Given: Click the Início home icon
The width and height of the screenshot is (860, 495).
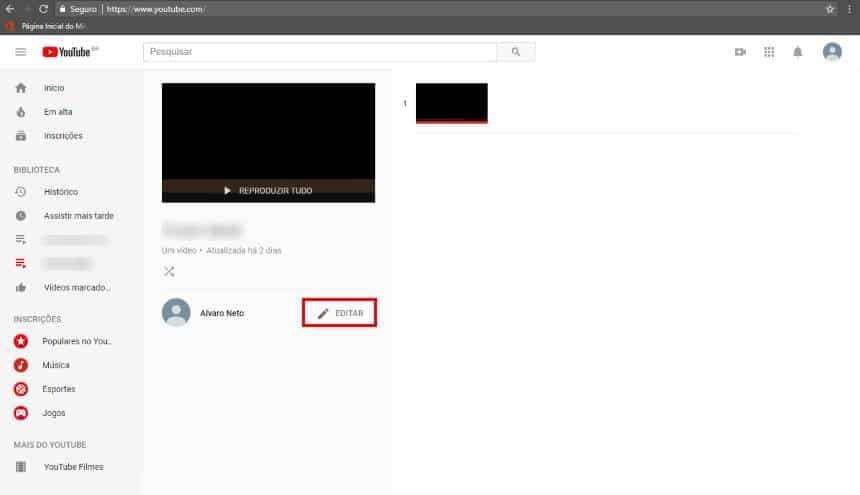Looking at the screenshot, I should [x=21, y=88].
